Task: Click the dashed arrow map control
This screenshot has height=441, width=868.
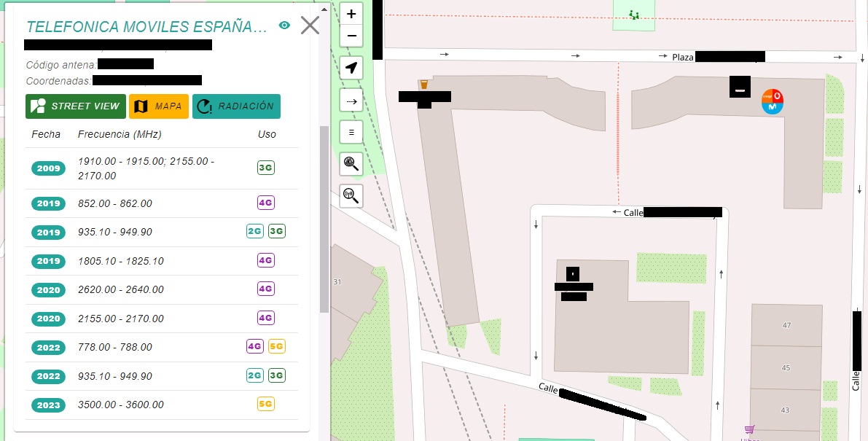Action: point(351,101)
